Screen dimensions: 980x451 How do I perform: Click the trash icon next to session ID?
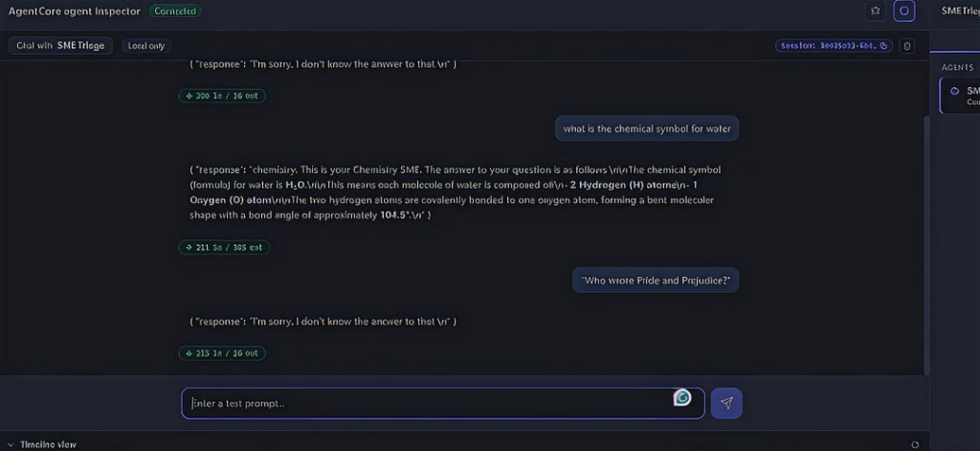coord(907,46)
